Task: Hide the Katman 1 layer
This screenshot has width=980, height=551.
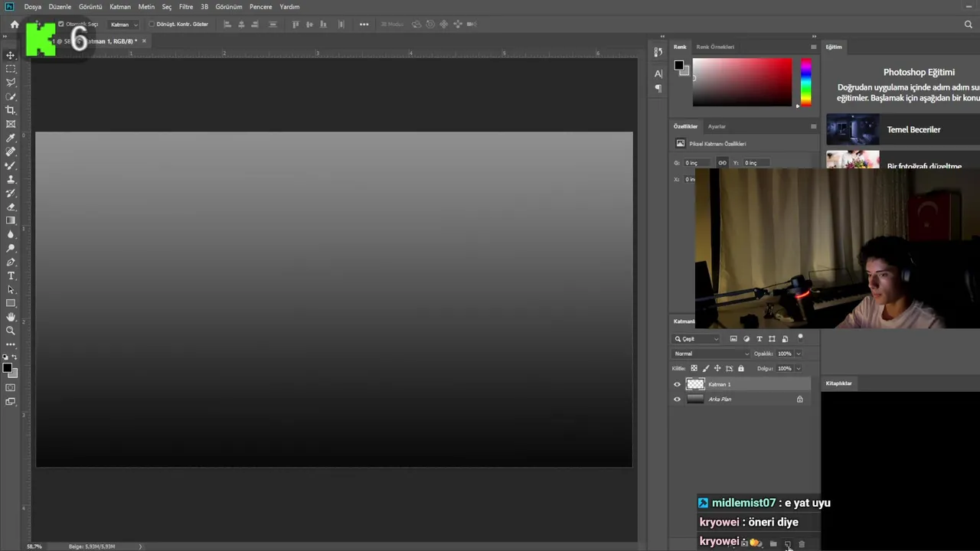Action: click(x=677, y=385)
